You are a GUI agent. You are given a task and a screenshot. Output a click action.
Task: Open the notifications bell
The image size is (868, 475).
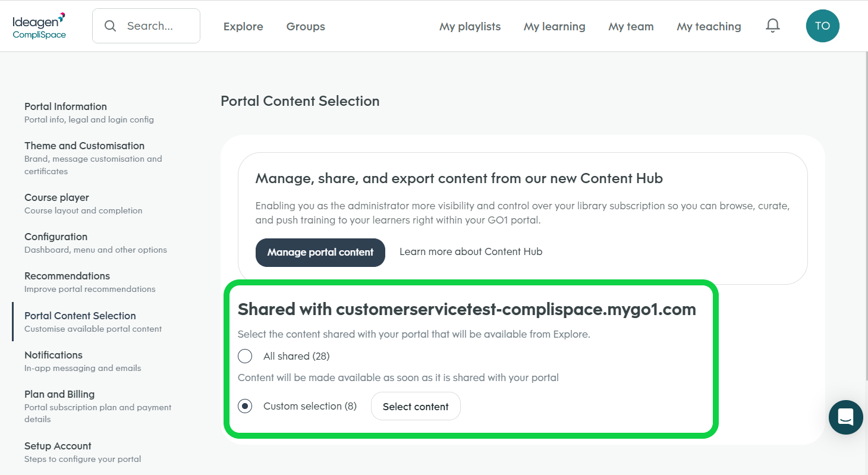(772, 25)
